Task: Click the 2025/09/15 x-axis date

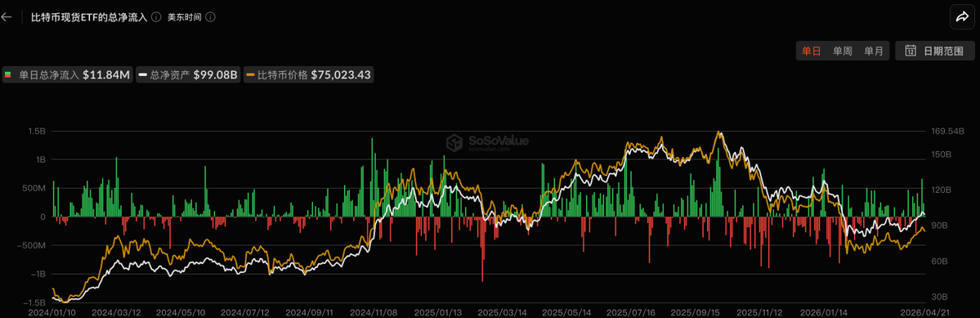Action: click(x=695, y=311)
